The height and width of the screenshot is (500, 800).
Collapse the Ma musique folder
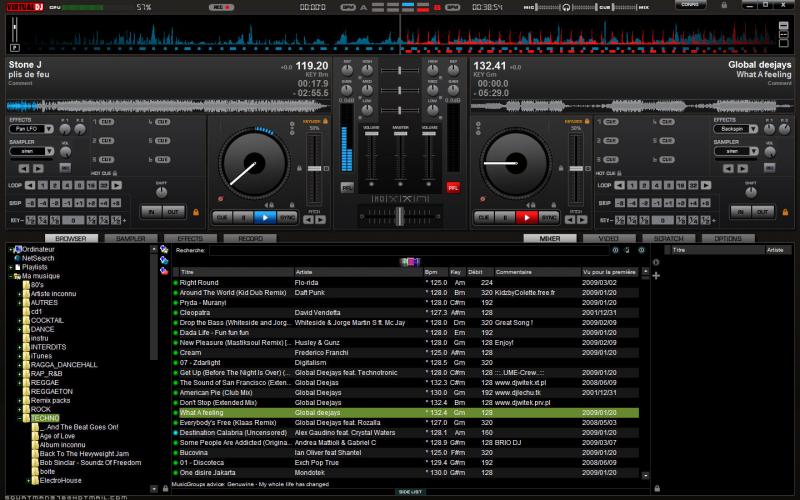[x=11, y=276]
